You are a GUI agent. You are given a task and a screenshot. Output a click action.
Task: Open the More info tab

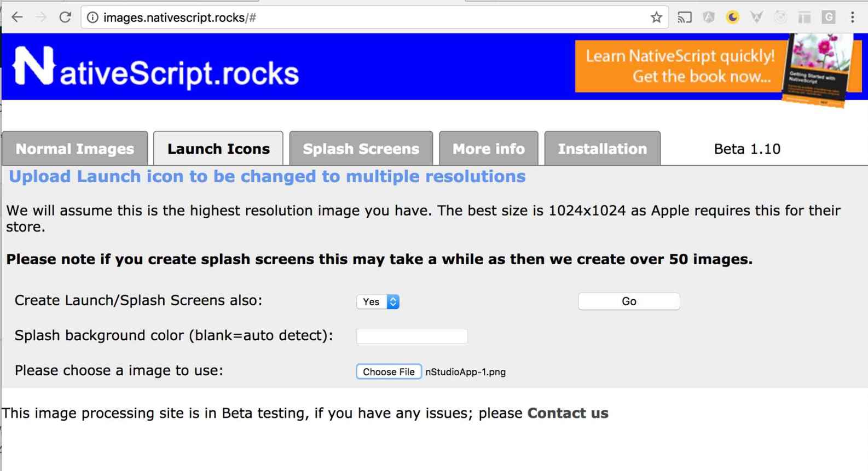pos(489,149)
